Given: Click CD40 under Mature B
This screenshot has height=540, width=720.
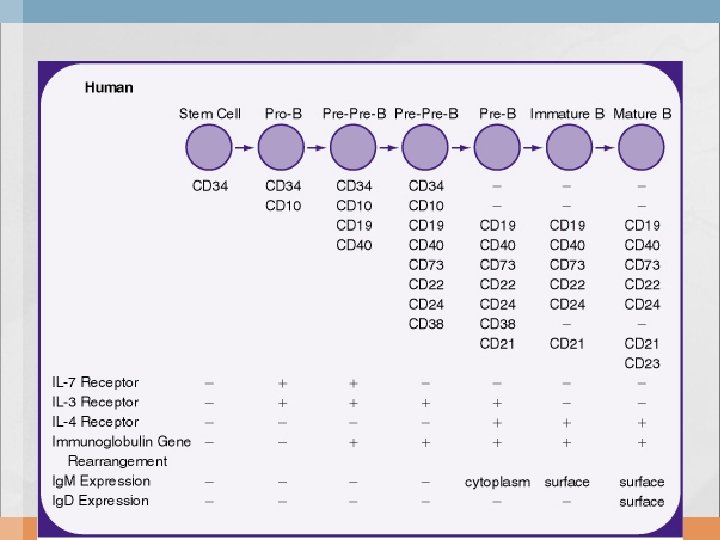Looking at the screenshot, I should point(642,245).
